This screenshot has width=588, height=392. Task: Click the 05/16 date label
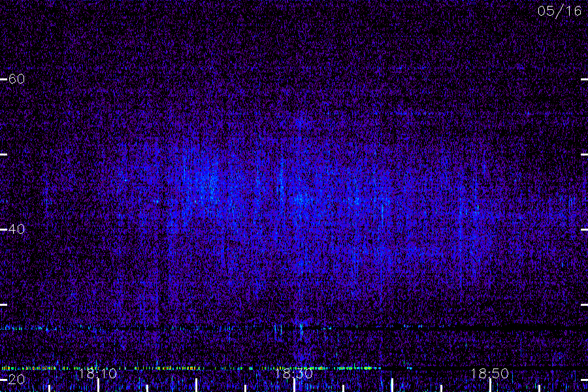pos(559,11)
